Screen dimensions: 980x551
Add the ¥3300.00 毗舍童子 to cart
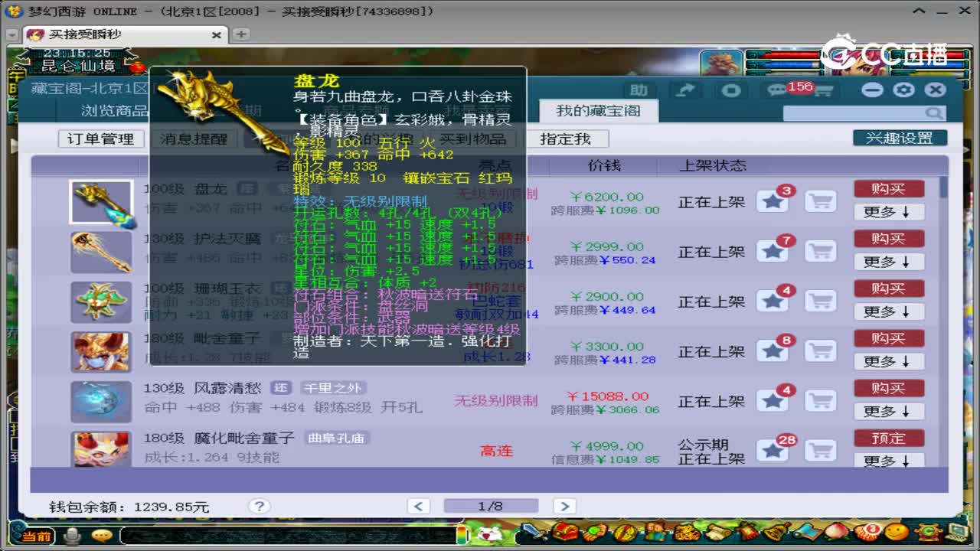click(x=820, y=350)
